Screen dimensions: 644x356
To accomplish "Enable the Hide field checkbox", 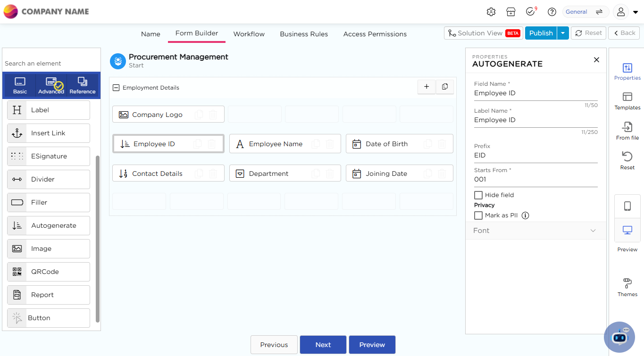I will pos(478,195).
